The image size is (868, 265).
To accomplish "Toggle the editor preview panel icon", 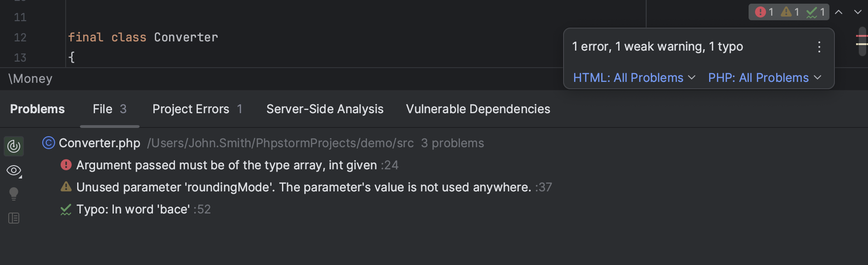I will click(14, 218).
